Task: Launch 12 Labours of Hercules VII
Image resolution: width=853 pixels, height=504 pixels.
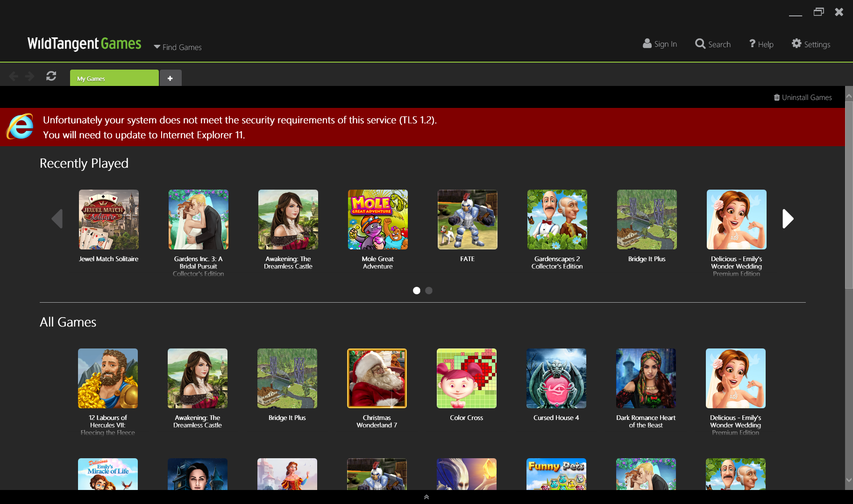Action: point(108,378)
